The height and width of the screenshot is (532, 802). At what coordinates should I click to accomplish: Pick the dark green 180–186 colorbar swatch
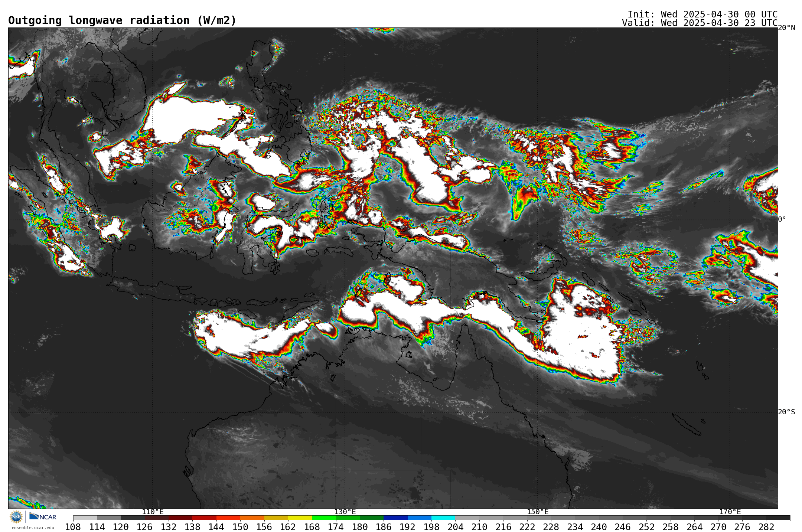tap(372, 518)
